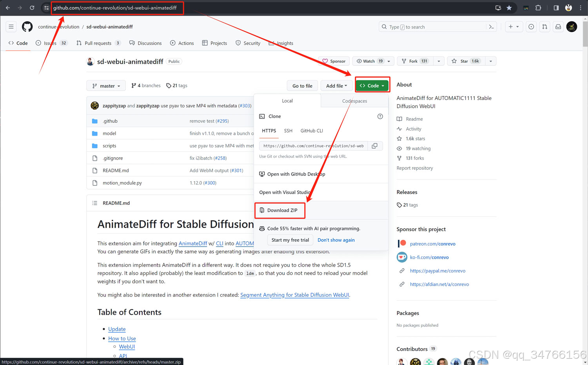This screenshot has width=588, height=365.
Task: Switch to the Codespaces tab
Action: click(354, 101)
